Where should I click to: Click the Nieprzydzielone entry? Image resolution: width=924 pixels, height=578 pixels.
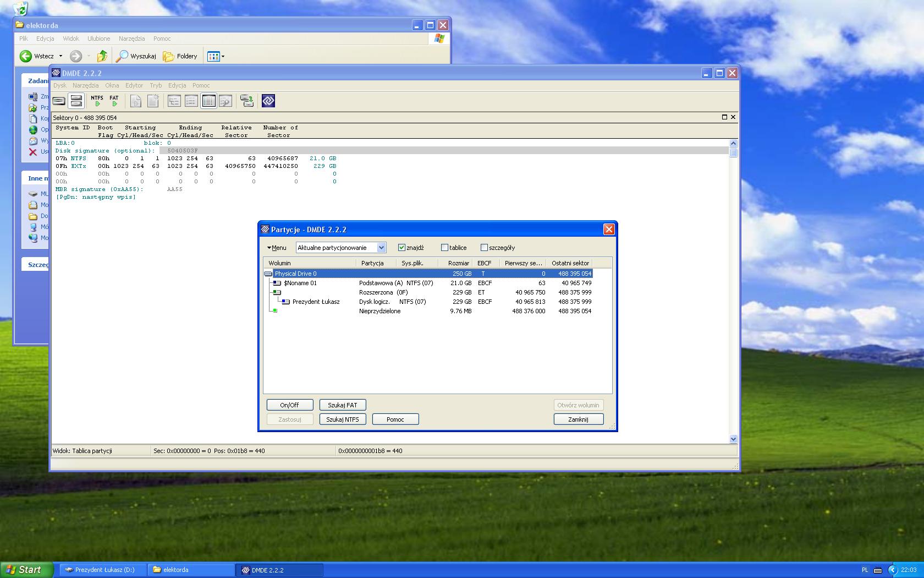(x=380, y=311)
